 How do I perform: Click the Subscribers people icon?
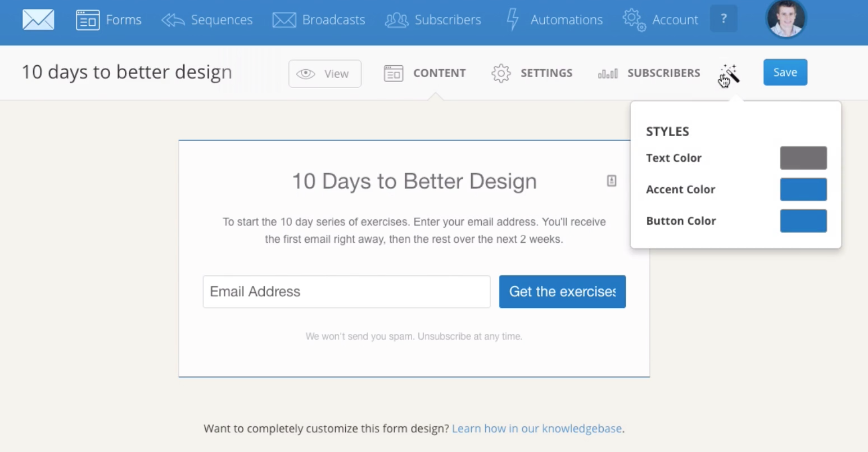pyautogui.click(x=396, y=20)
